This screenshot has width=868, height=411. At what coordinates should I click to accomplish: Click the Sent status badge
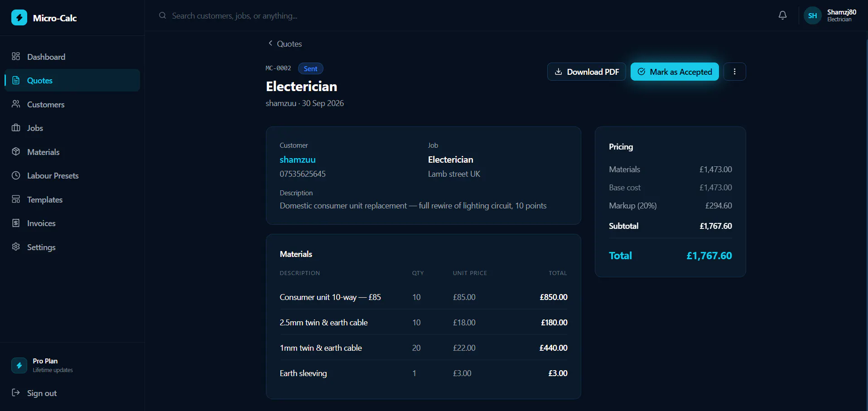310,68
